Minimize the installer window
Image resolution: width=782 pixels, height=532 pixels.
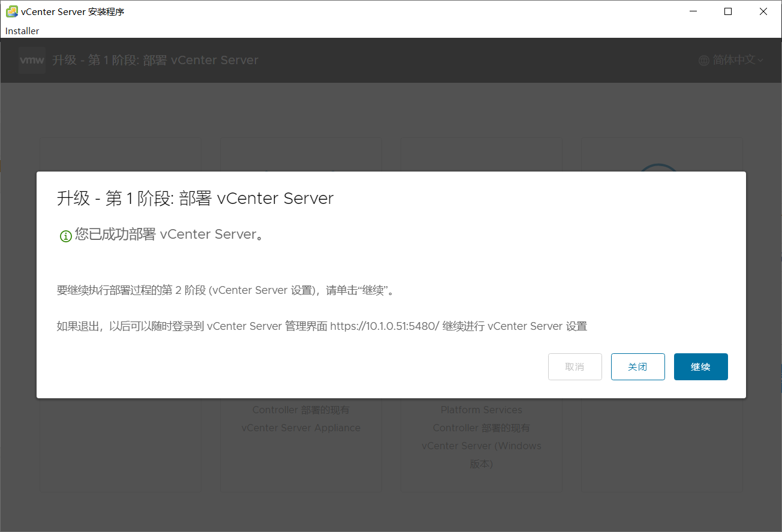click(x=693, y=11)
